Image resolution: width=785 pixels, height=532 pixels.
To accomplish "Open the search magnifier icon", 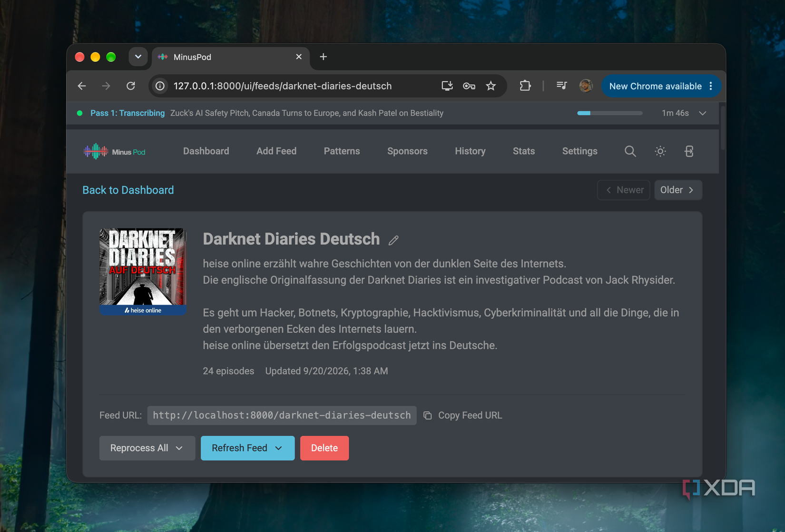I will (x=630, y=151).
